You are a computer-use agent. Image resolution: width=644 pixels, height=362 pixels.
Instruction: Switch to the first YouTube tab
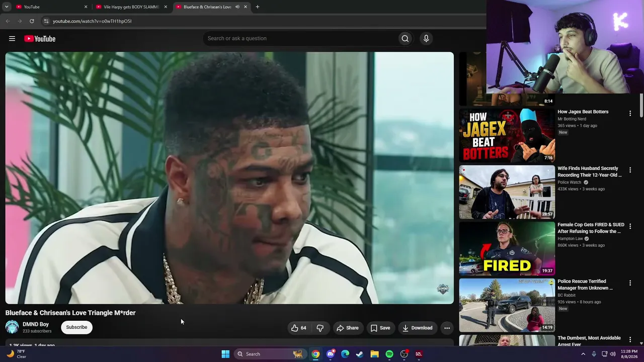(x=50, y=7)
